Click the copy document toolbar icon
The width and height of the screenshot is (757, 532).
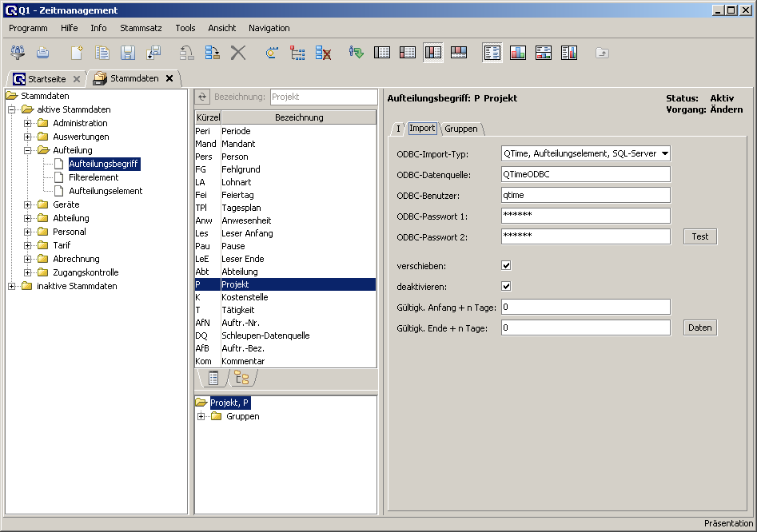pos(102,53)
